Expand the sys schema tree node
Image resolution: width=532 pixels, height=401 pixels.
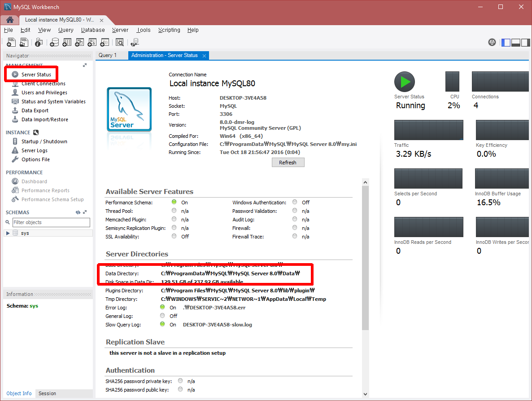pos(8,233)
